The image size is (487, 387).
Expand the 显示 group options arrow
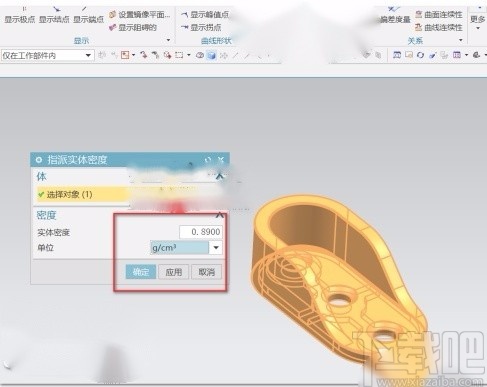(x=168, y=40)
